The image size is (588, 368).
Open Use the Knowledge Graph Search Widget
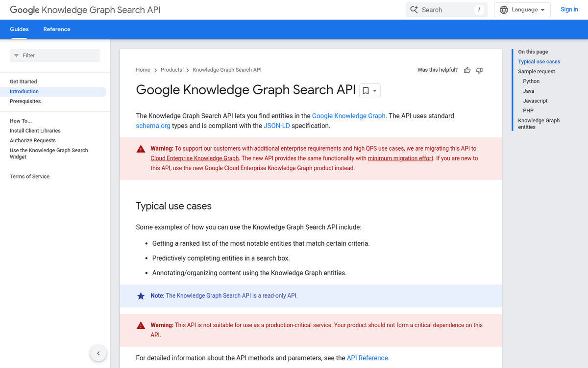pos(49,154)
